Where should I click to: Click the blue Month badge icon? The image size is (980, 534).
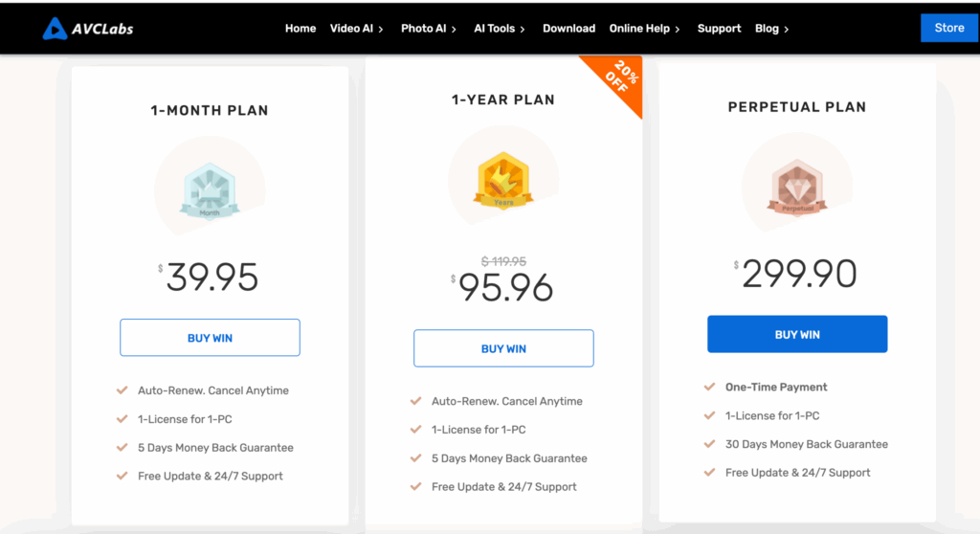210,190
